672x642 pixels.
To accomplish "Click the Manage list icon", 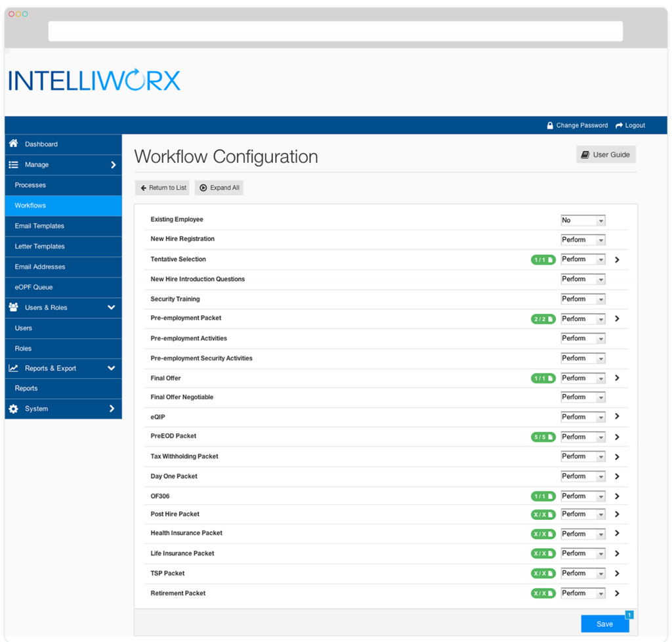I will click(x=13, y=165).
